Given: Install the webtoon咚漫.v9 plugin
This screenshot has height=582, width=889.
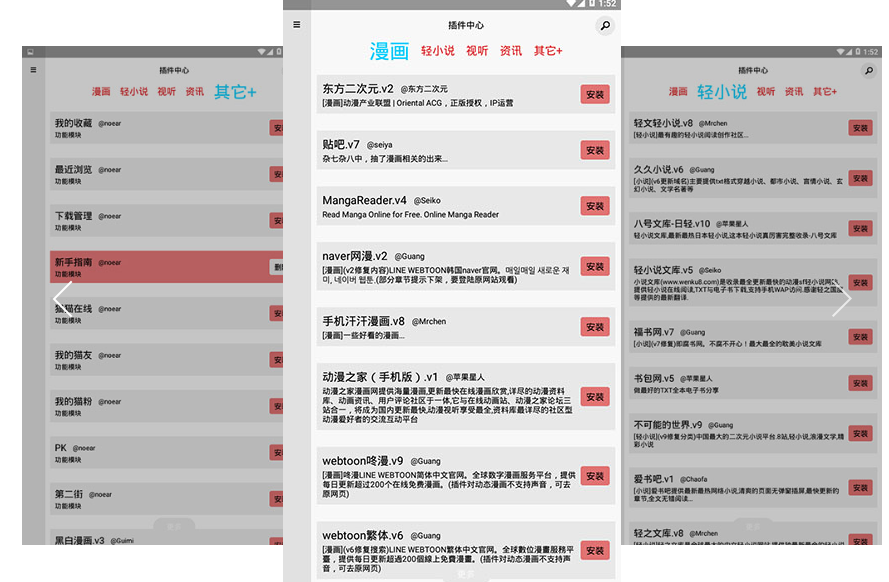Looking at the screenshot, I should pos(595,476).
